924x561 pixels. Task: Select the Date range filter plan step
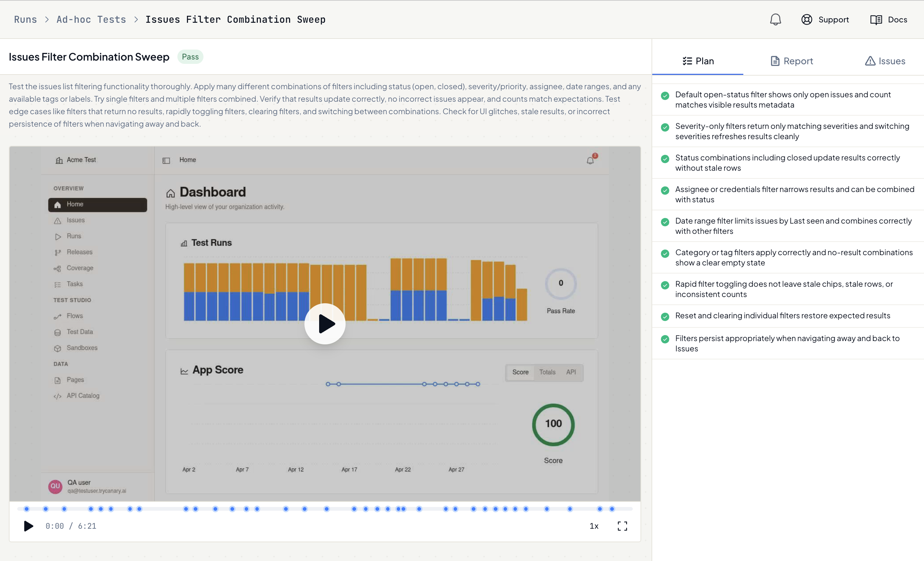tap(787, 226)
